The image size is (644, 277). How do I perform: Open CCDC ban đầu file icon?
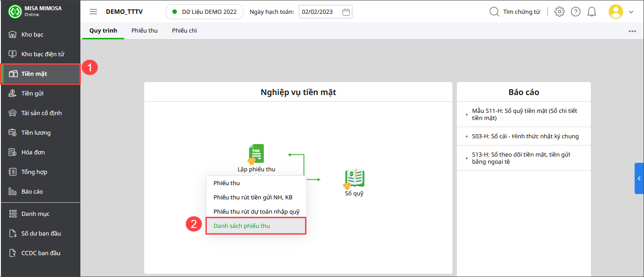[13, 253]
